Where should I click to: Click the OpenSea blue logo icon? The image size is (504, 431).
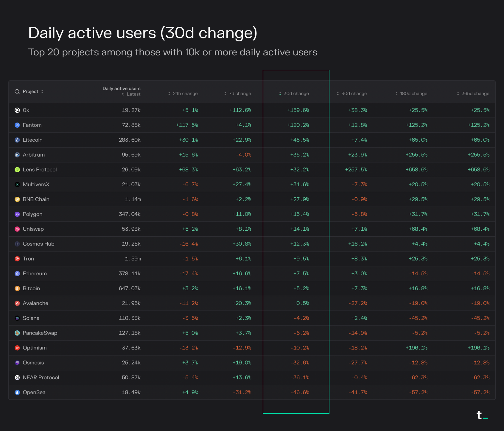pyautogui.click(x=17, y=392)
